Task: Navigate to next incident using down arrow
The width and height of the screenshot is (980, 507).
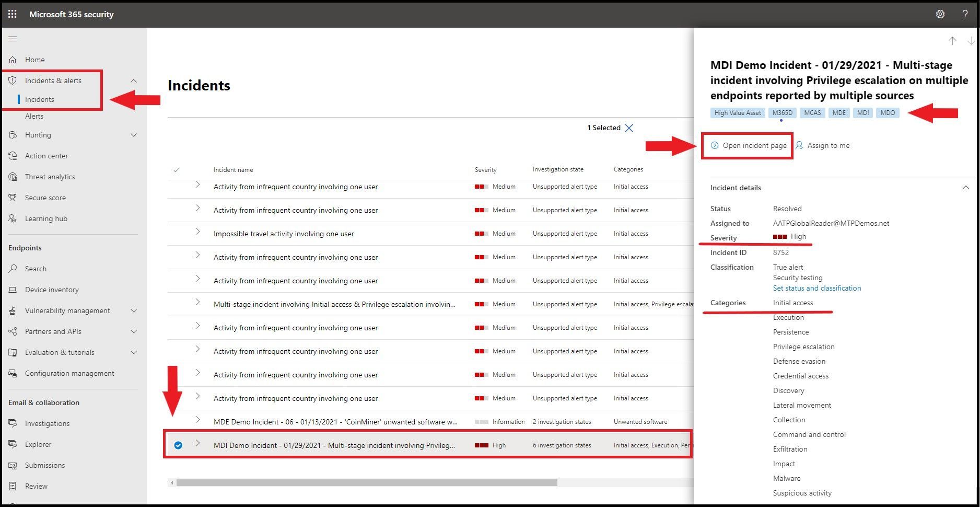Action: (x=970, y=41)
